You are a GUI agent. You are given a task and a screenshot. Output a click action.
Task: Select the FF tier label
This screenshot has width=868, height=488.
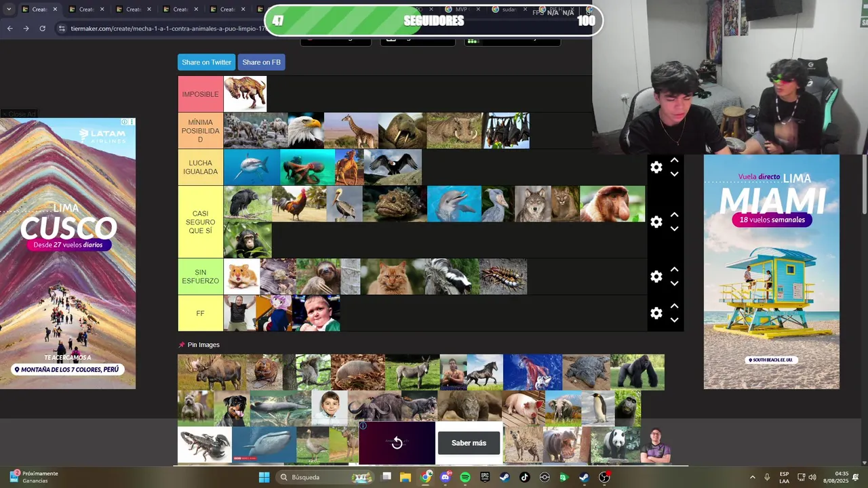coord(201,313)
